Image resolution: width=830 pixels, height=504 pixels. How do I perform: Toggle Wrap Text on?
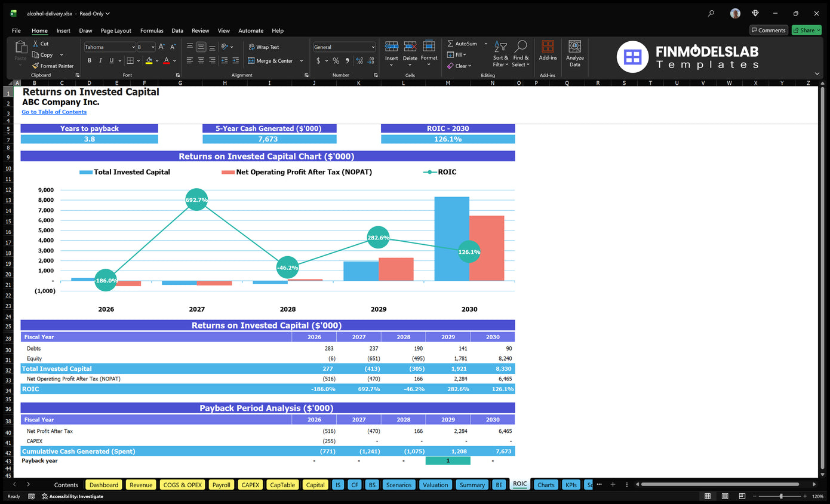pyautogui.click(x=263, y=47)
